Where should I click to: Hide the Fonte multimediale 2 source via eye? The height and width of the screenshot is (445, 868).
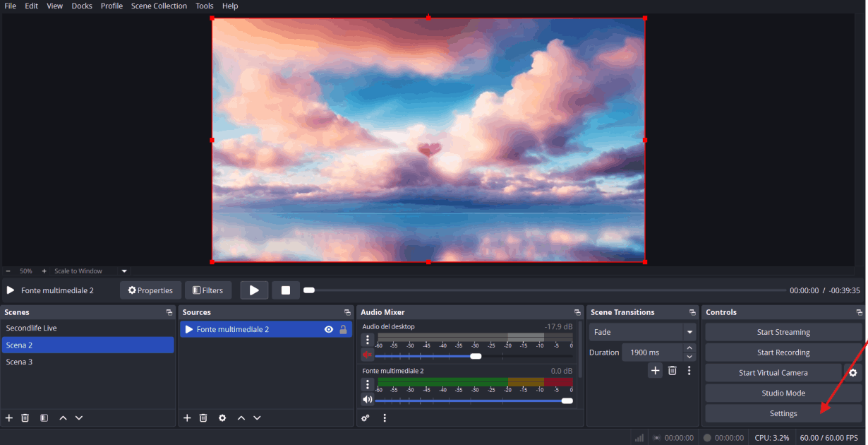(x=329, y=330)
